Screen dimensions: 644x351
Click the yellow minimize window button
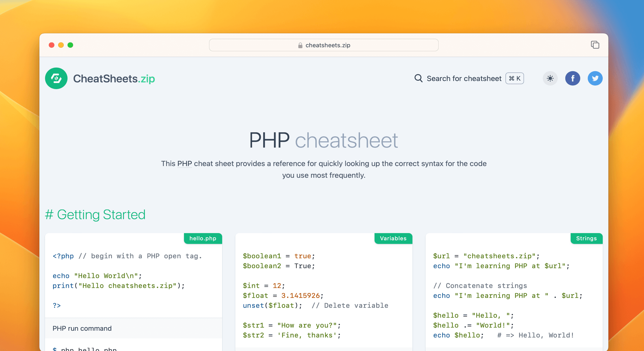tap(61, 45)
